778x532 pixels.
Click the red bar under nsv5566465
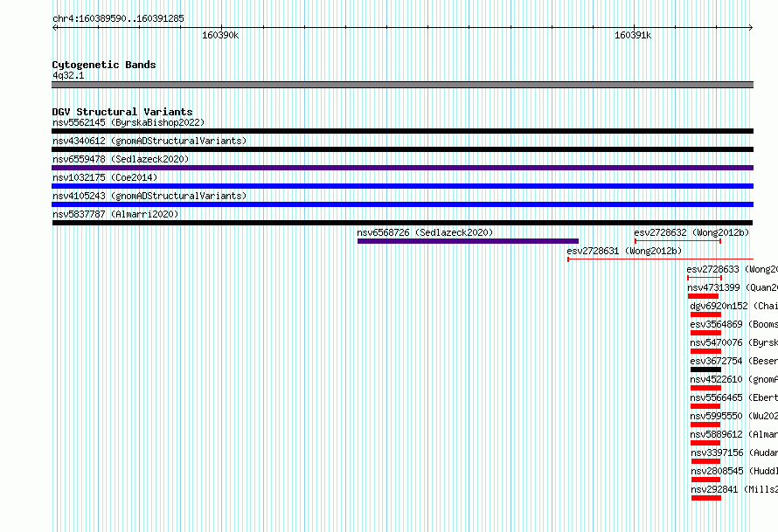705,406
